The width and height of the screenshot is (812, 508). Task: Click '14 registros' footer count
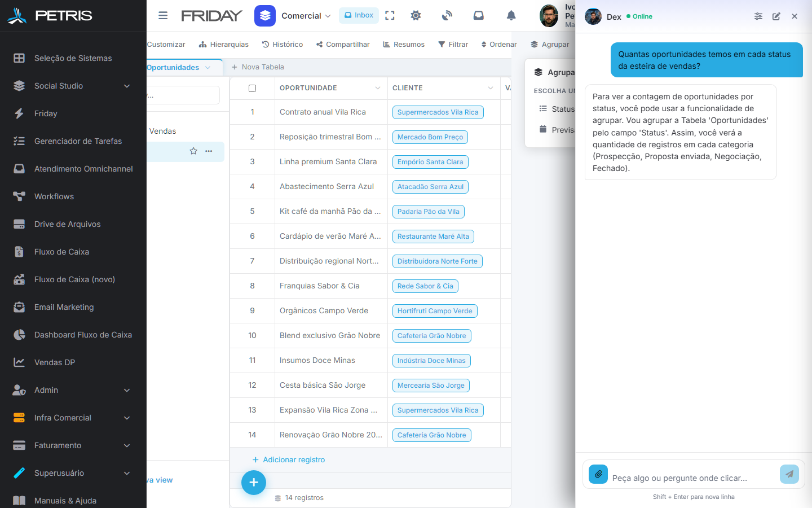pyautogui.click(x=299, y=498)
